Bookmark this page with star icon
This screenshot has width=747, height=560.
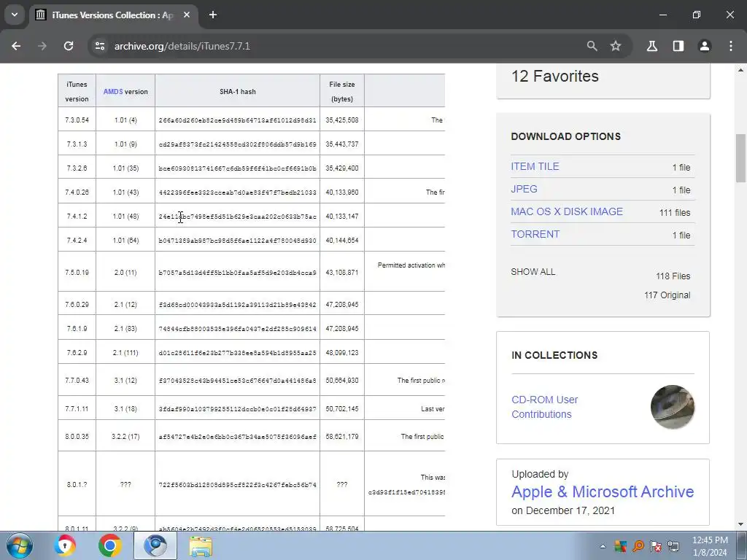[616, 46]
